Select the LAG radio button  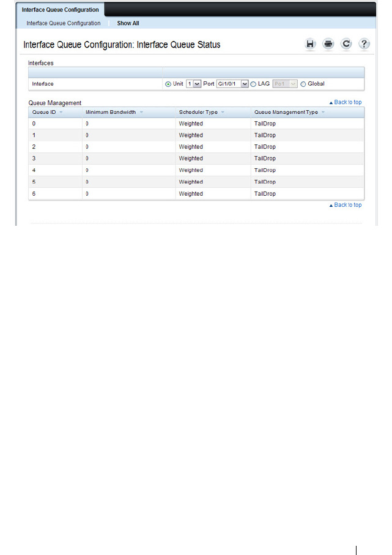(253, 84)
